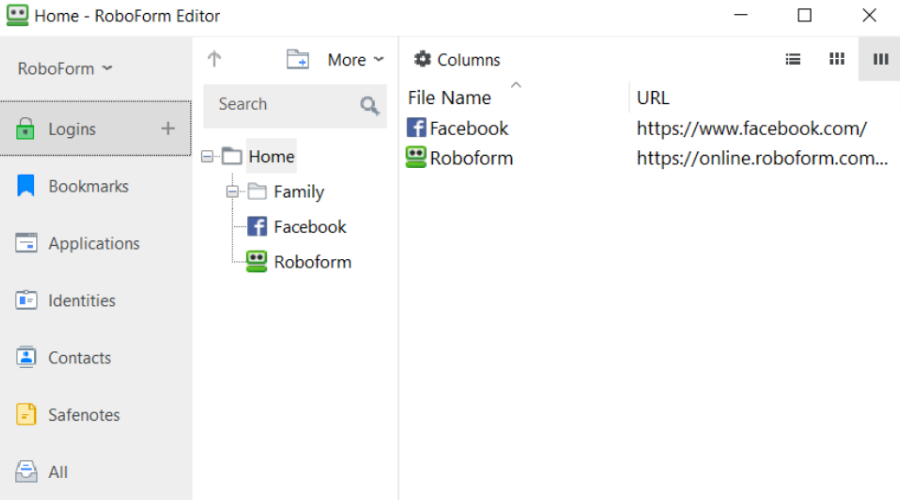The height and width of the screenshot is (500, 900).
Task: Click the gear icon beside Columns
Action: [422, 59]
